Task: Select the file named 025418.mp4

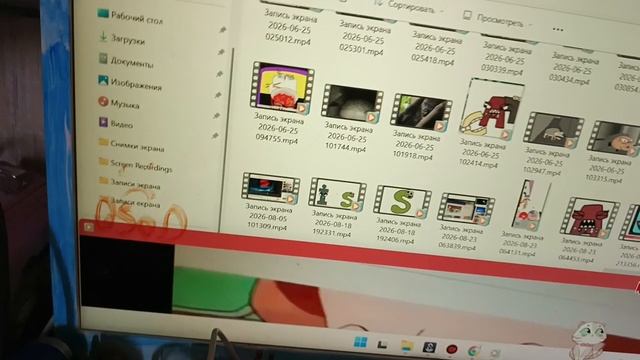Action: [435, 49]
